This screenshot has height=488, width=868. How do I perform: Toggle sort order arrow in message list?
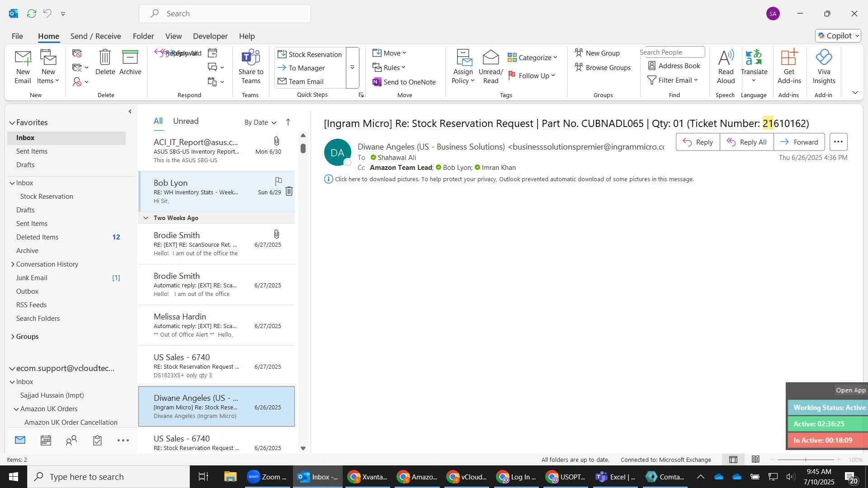(x=288, y=122)
